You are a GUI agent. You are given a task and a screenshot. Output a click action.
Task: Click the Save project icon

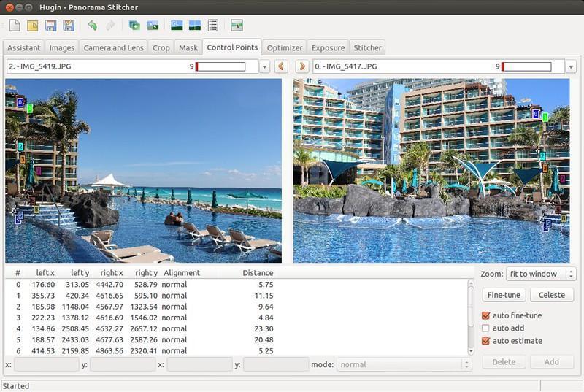(x=51, y=26)
